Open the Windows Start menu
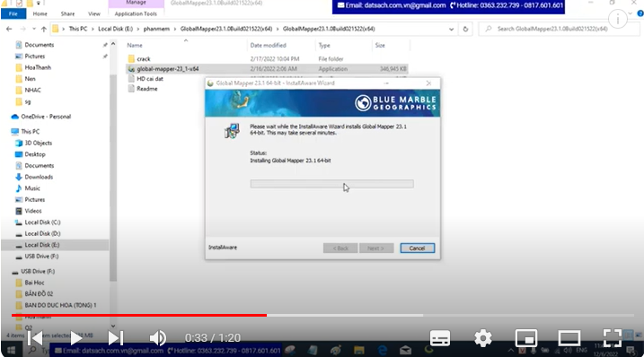Image resolution: width=644 pixels, height=357 pixels. click(x=11, y=351)
